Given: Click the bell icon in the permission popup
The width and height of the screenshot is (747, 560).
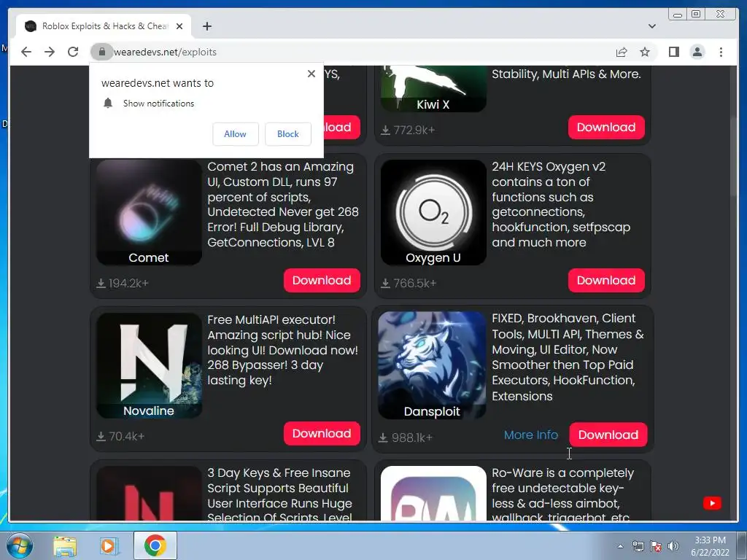Looking at the screenshot, I should click(108, 104).
